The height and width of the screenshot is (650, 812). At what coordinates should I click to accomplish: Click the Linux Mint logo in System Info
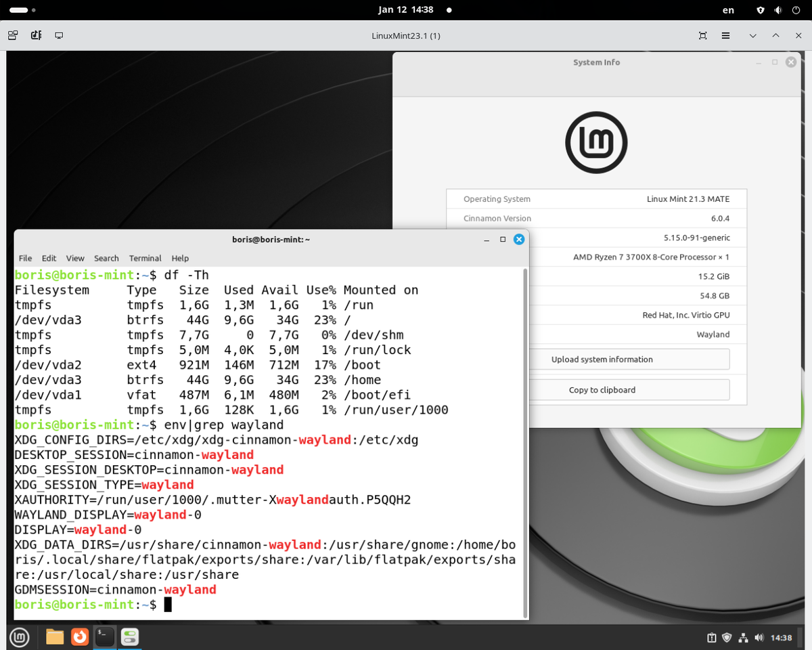coord(596,143)
